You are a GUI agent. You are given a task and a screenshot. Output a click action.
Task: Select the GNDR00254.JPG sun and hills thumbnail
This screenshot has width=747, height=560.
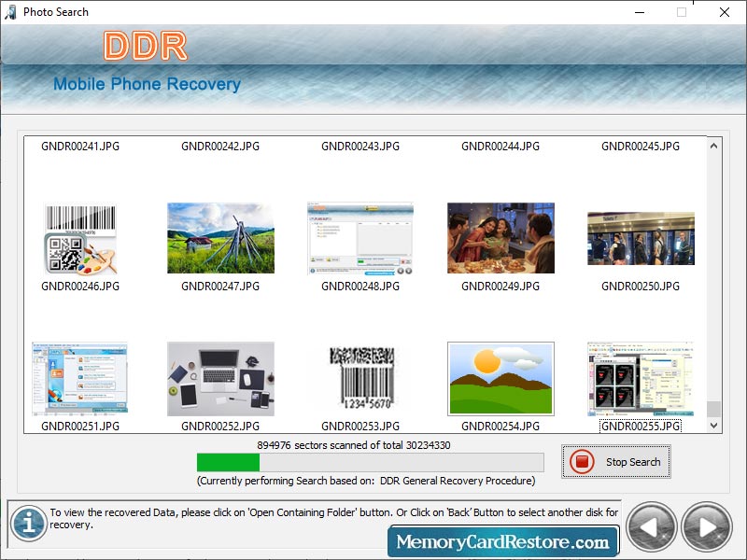tap(500, 379)
